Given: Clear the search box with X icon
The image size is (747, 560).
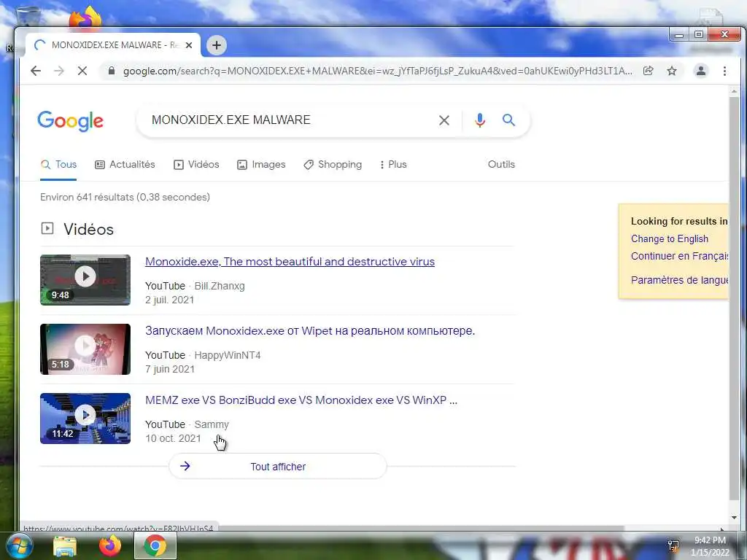Looking at the screenshot, I should (x=444, y=120).
